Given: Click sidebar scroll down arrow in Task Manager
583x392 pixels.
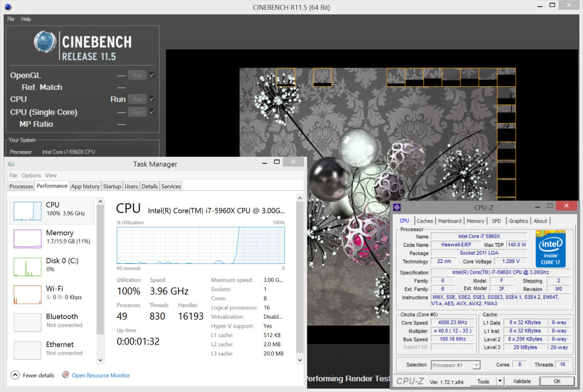Looking at the screenshot, I should tap(100, 360).
